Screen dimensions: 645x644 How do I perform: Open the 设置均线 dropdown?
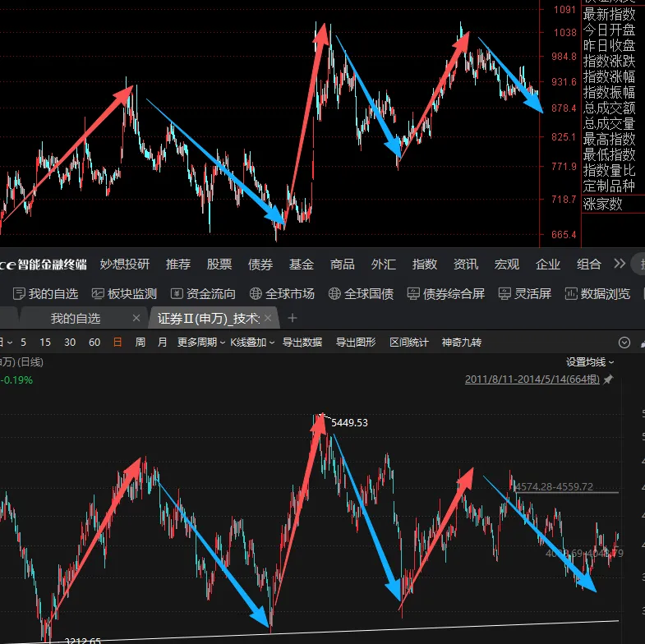[590, 362]
